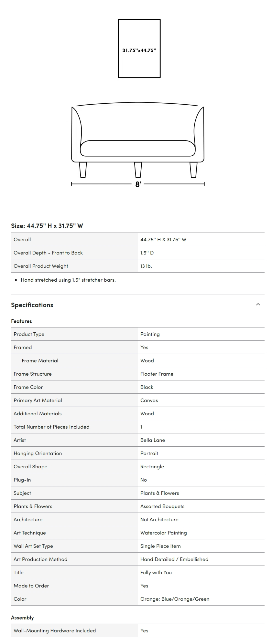
Task: Click the Specifications heading
Action: tap(32, 305)
